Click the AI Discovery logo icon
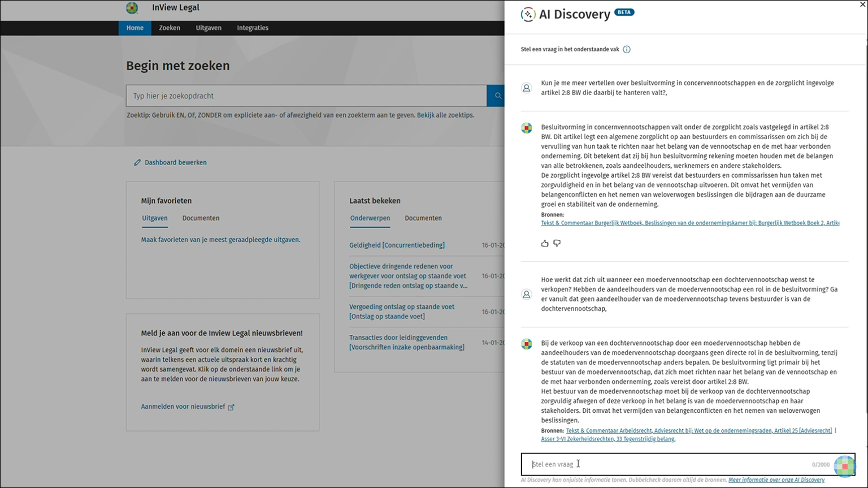The width and height of the screenshot is (868, 488). tap(528, 15)
